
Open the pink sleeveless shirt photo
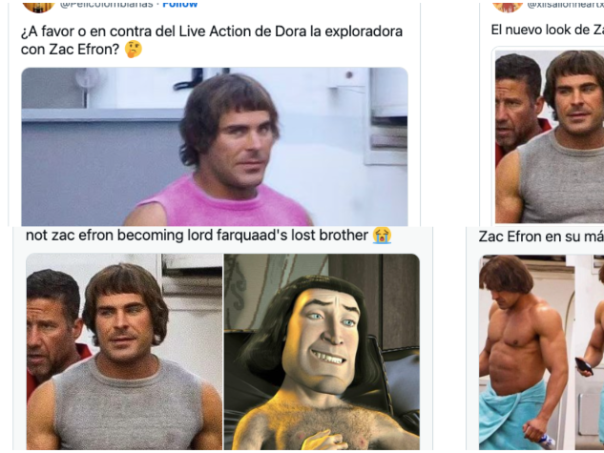pos(215,146)
